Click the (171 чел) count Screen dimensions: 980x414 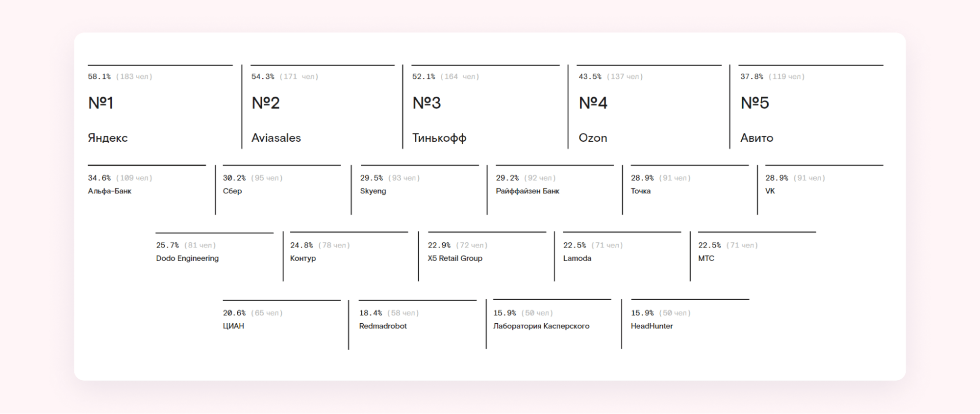click(x=299, y=77)
